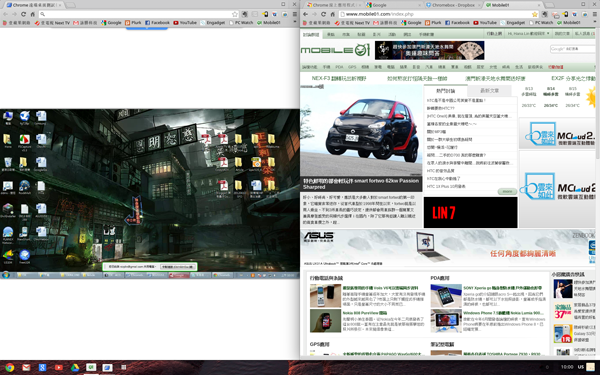The height and width of the screenshot is (375, 600).
Task: Open Facebook bookmark in left window
Action: (x=157, y=23)
